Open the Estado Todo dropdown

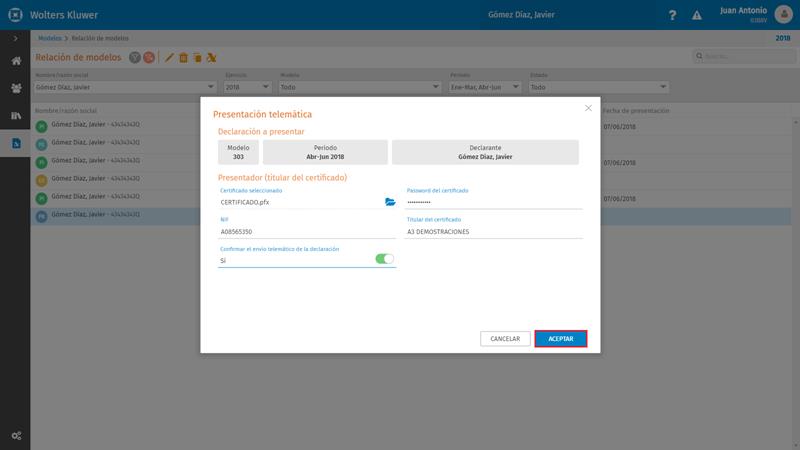[x=599, y=87]
